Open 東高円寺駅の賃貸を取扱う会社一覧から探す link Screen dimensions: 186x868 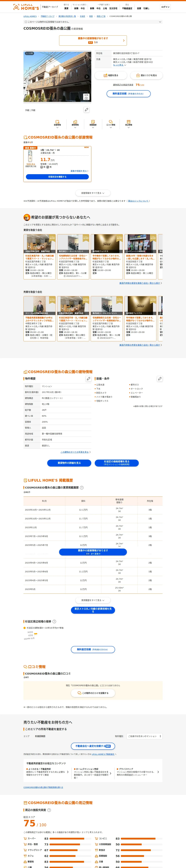click(x=140, y=283)
